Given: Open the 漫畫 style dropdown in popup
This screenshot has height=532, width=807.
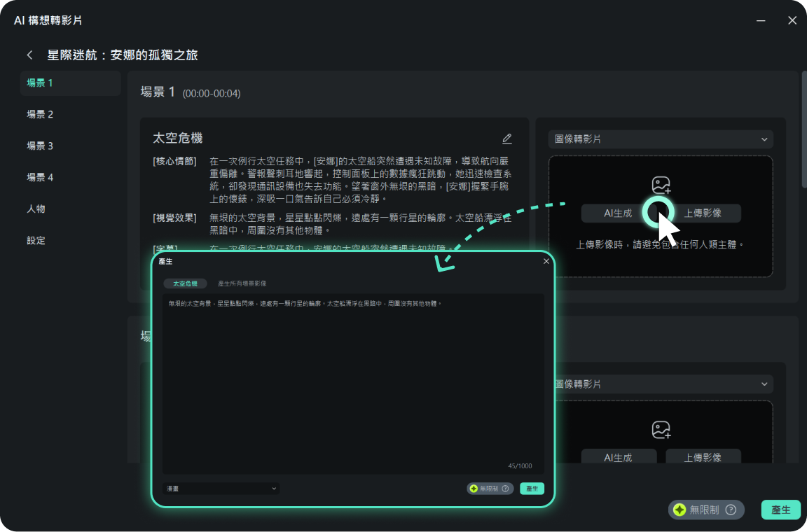Looking at the screenshot, I should [x=221, y=489].
